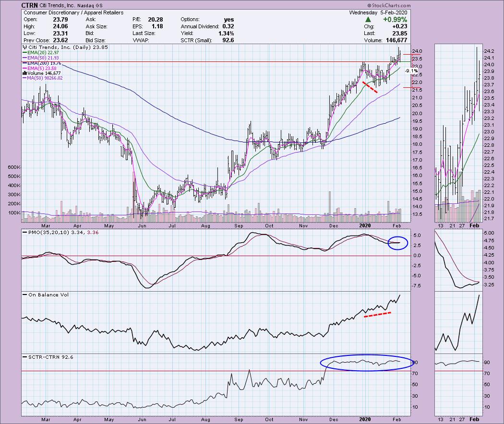Image resolution: width=504 pixels, height=424 pixels.
Task: Click the 4.50 label on the zoomed PMO axis
Action: [x=489, y=247]
